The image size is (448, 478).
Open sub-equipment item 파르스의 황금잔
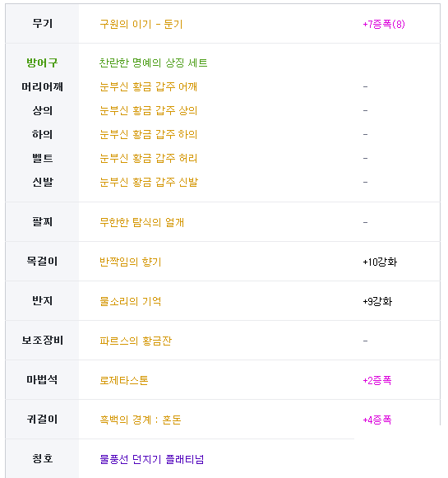(136, 341)
